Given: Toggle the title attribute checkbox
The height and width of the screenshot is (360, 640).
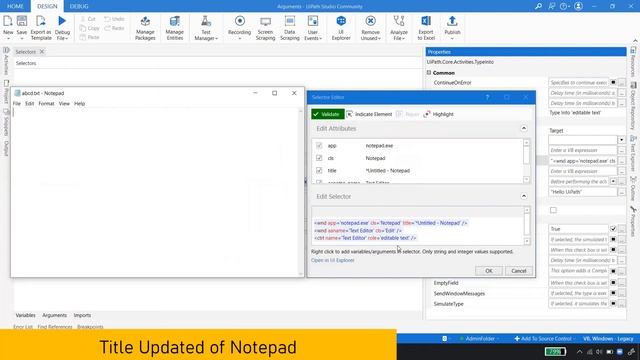Looking at the screenshot, I should [319, 171].
